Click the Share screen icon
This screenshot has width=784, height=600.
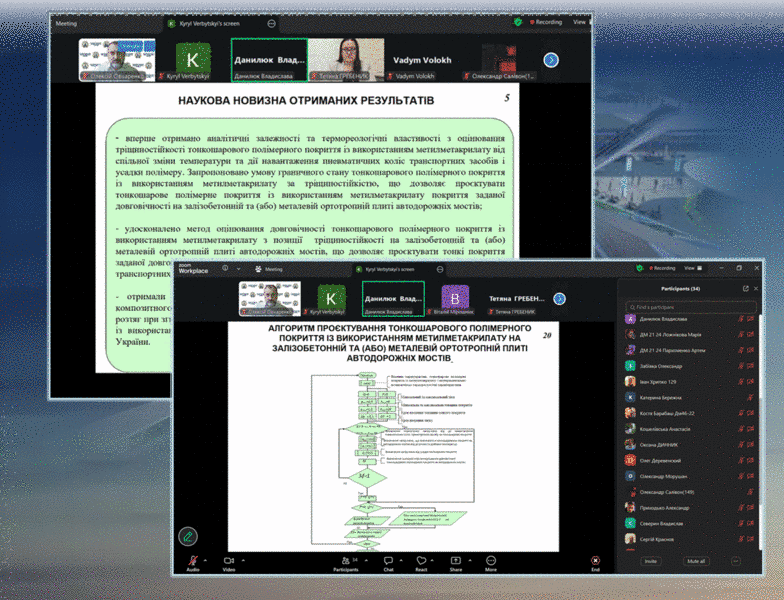click(x=456, y=561)
